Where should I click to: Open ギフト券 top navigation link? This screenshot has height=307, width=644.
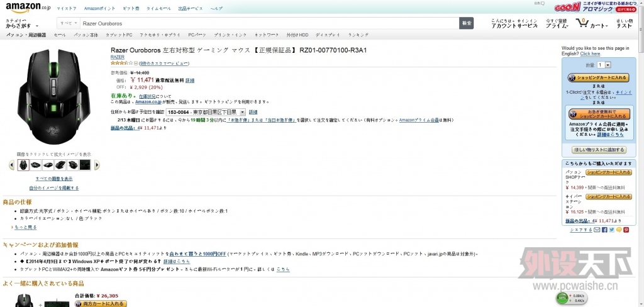click(x=131, y=8)
